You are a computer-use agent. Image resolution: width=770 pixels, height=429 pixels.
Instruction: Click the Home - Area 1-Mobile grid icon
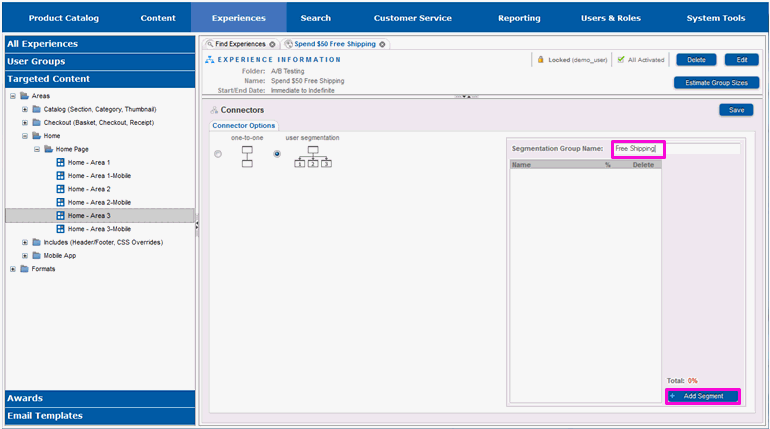point(60,175)
